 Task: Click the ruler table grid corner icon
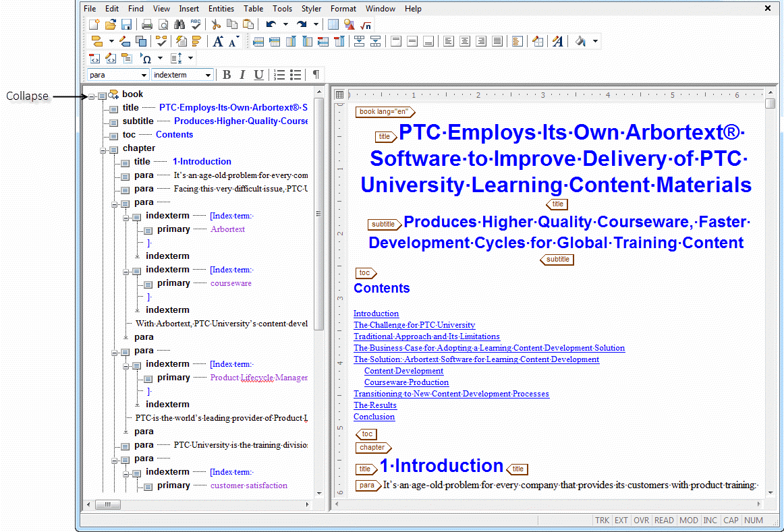tap(339, 94)
